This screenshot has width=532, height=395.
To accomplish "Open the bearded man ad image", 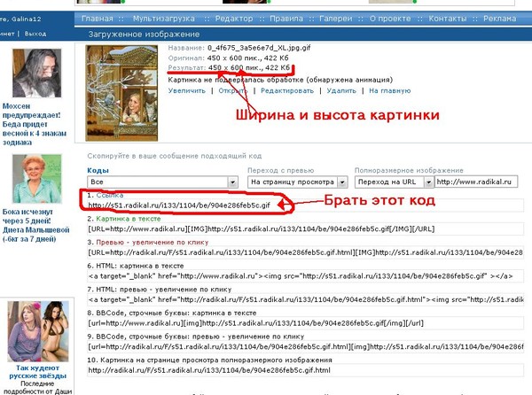I will pos(37,74).
